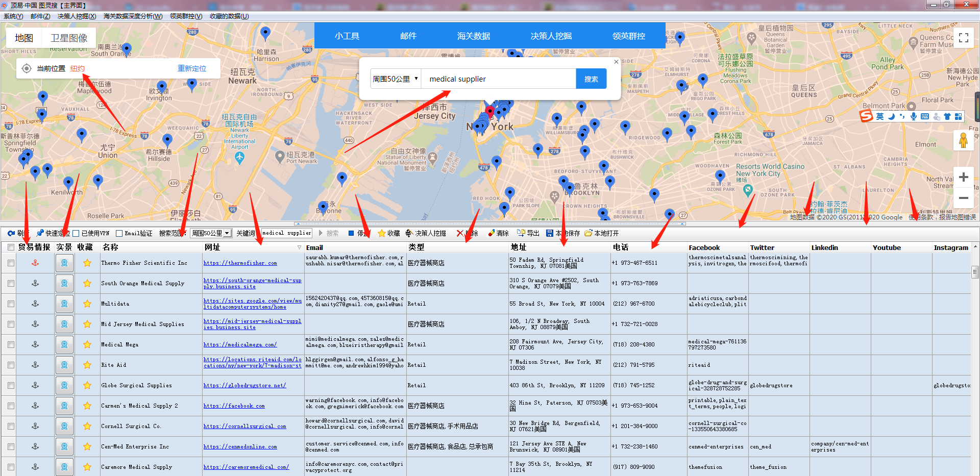Switch to the 小工具 tab in the blue bar

(x=347, y=36)
